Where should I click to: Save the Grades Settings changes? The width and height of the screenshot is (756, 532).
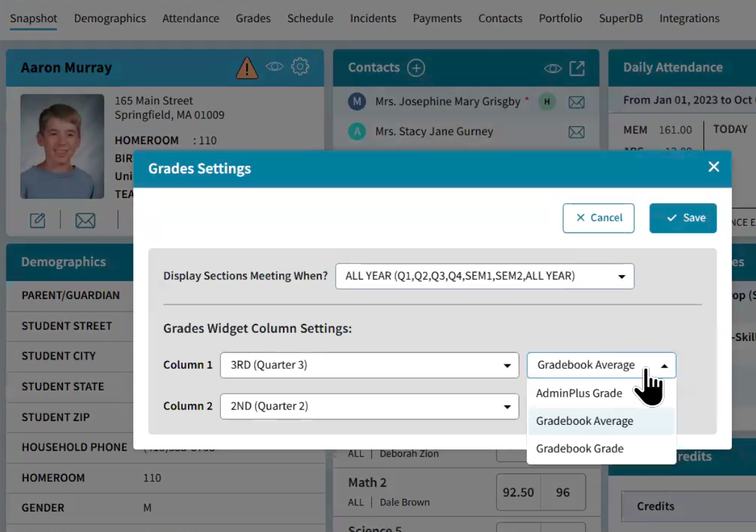click(x=683, y=218)
